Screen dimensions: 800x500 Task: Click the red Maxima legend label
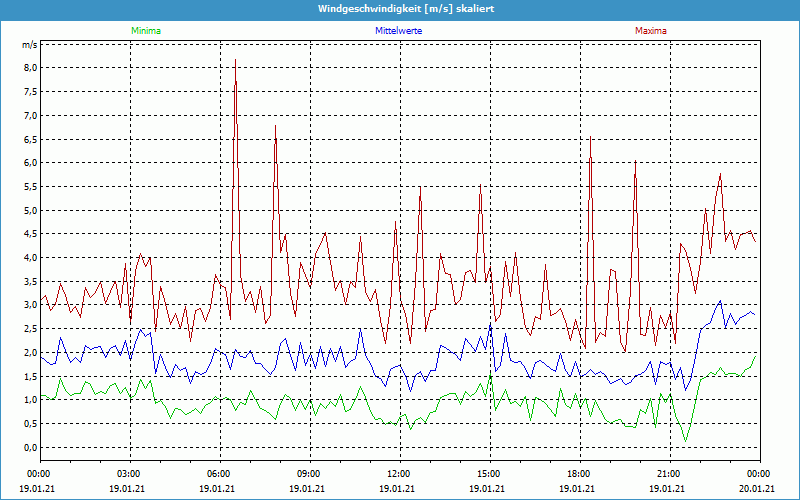point(650,31)
